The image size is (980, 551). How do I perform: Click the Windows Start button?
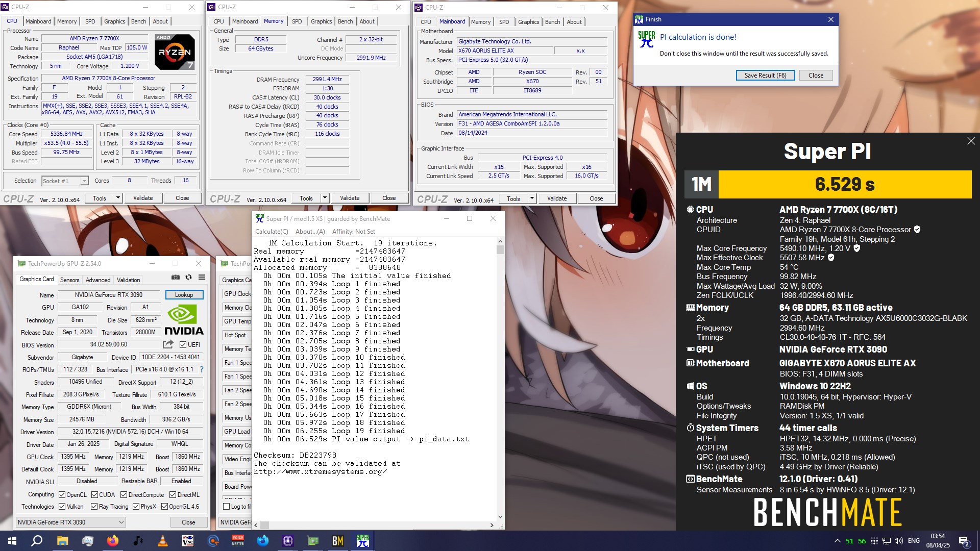click(12, 541)
